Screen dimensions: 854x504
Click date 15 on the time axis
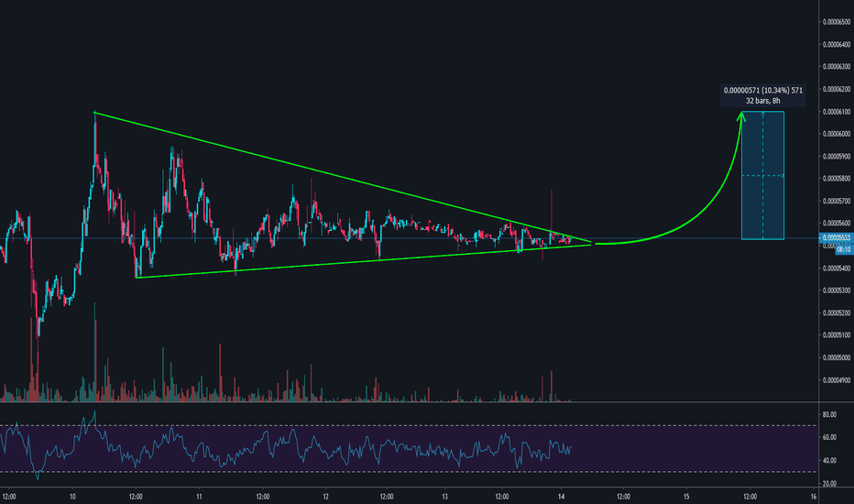coord(686,497)
